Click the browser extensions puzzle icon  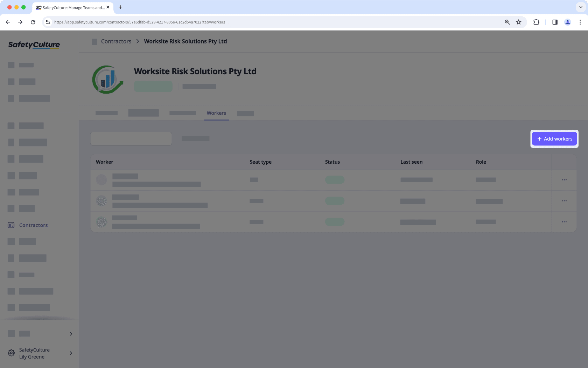[536, 22]
